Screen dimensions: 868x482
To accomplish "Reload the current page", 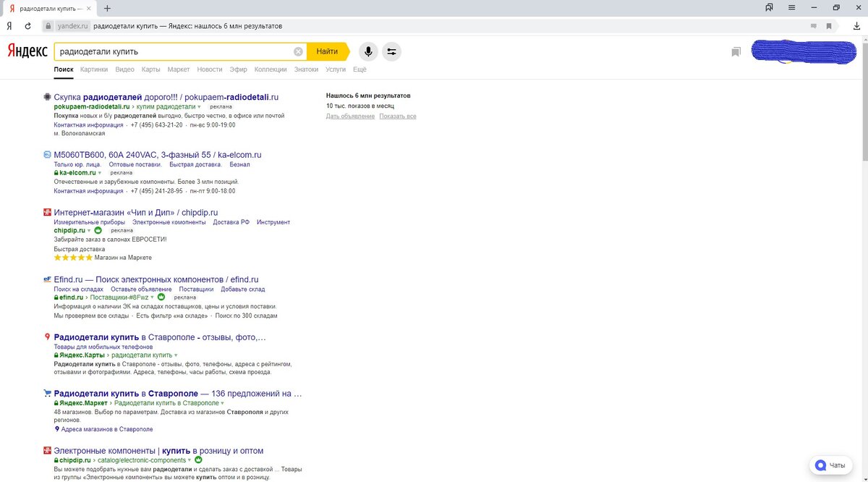I will (27, 25).
